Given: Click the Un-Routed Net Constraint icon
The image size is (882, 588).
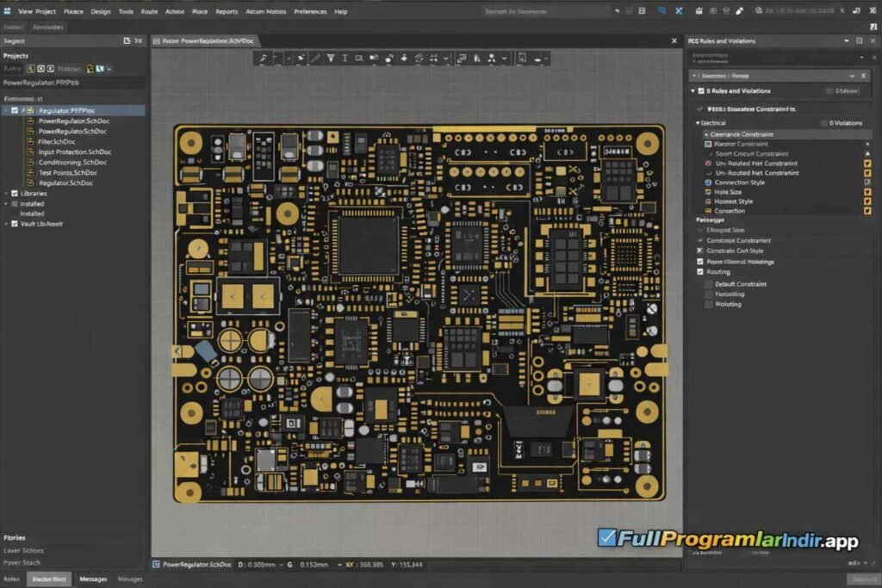Looking at the screenshot, I should 708,164.
